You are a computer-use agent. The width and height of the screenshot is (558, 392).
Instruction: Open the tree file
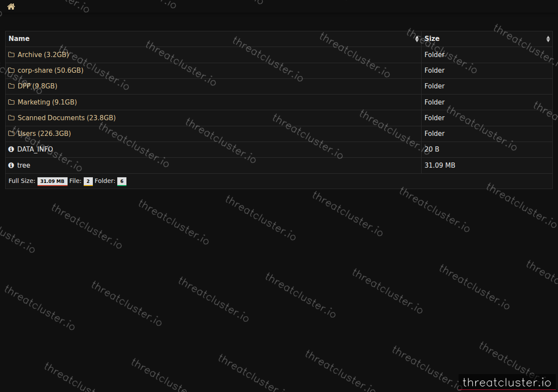(x=24, y=165)
